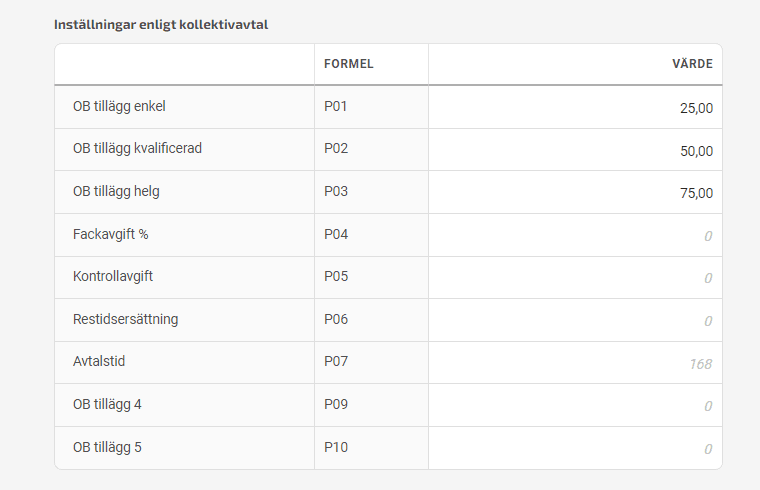Screen dimensions: 760x490
Task: Click the Fackavgift % value field
Action: tap(575, 235)
